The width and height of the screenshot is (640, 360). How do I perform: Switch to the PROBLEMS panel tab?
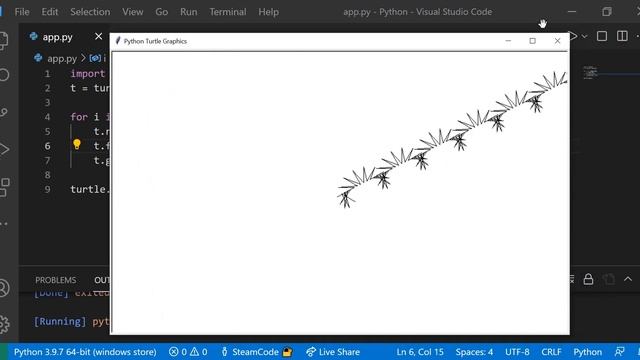(x=56, y=280)
